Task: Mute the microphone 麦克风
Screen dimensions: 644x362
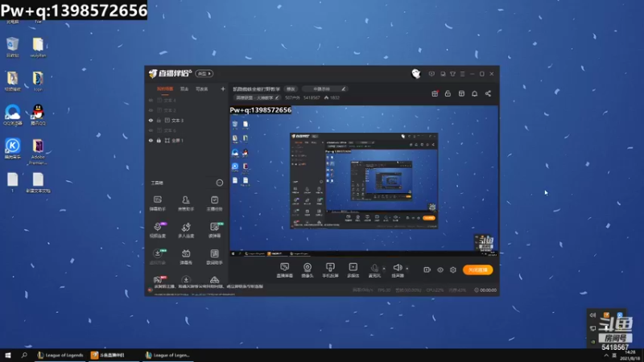Action: (374, 270)
